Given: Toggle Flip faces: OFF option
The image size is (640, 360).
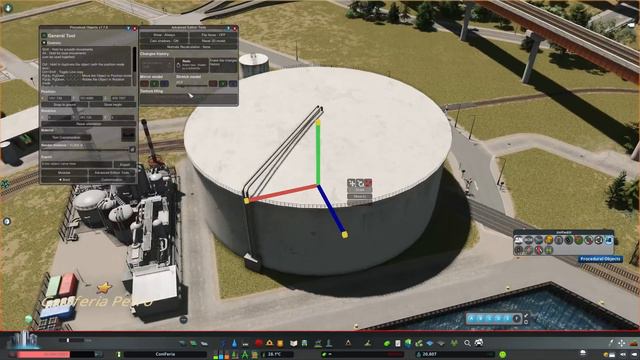Looking at the screenshot, I should click(x=213, y=35).
